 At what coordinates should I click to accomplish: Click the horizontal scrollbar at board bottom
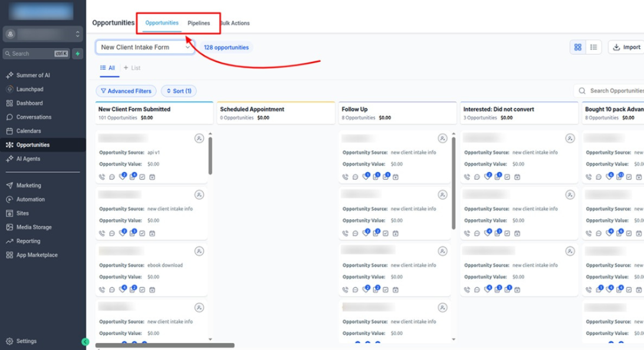click(x=165, y=345)
